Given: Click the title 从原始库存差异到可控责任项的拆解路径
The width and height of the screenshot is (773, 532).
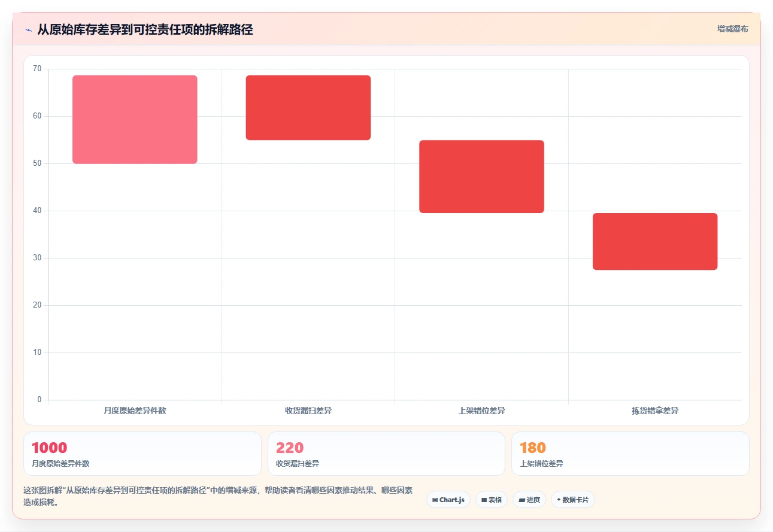Looking at the screenshot, I should pyautogui.click(x=145, y=30).
